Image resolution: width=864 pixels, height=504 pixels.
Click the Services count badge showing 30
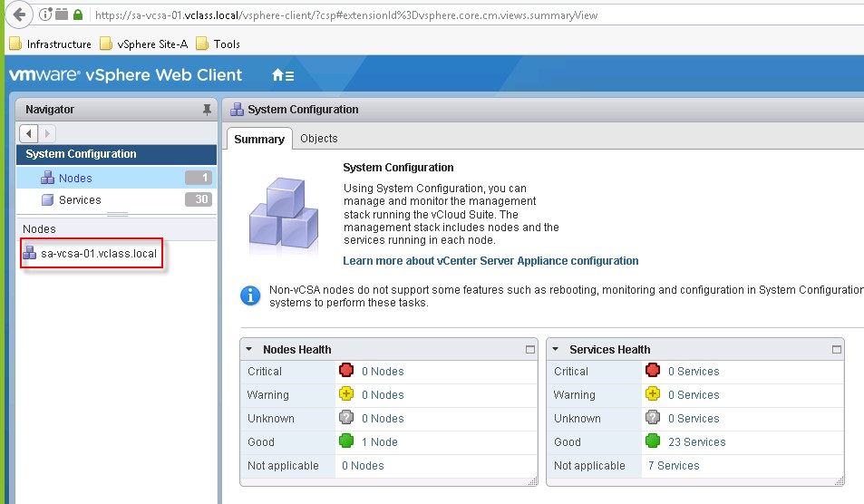click(199, 199)
